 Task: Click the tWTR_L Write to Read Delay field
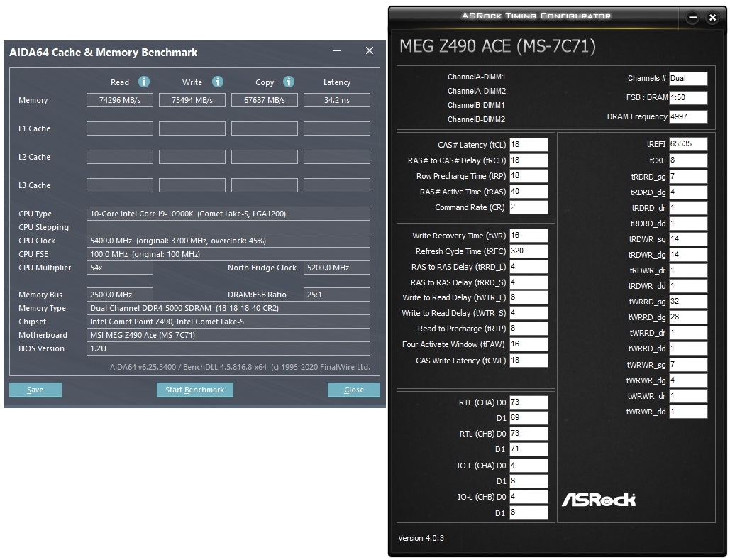point(529,297)
